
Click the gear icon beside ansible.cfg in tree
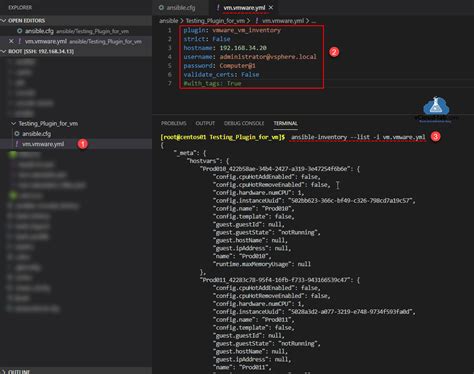[x=17, y=134]
